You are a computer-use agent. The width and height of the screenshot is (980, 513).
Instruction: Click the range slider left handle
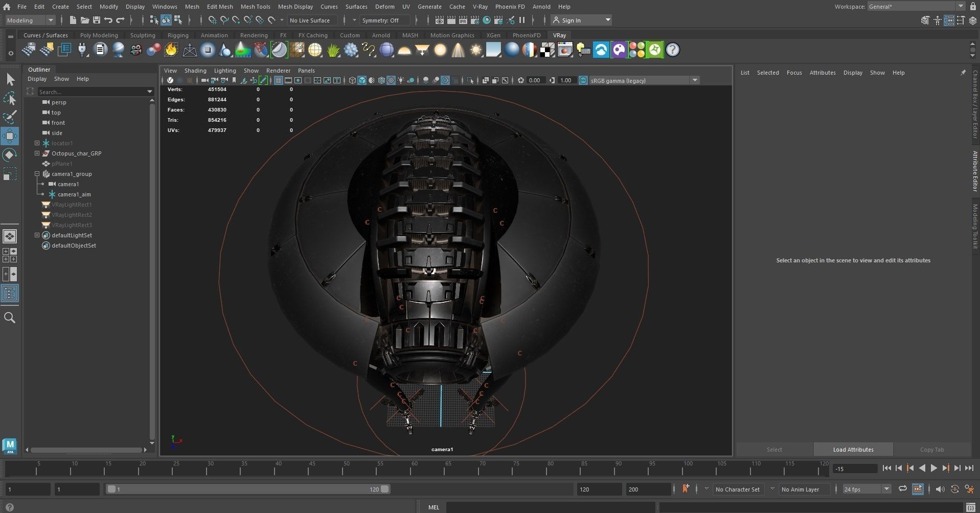click(111, 489)
